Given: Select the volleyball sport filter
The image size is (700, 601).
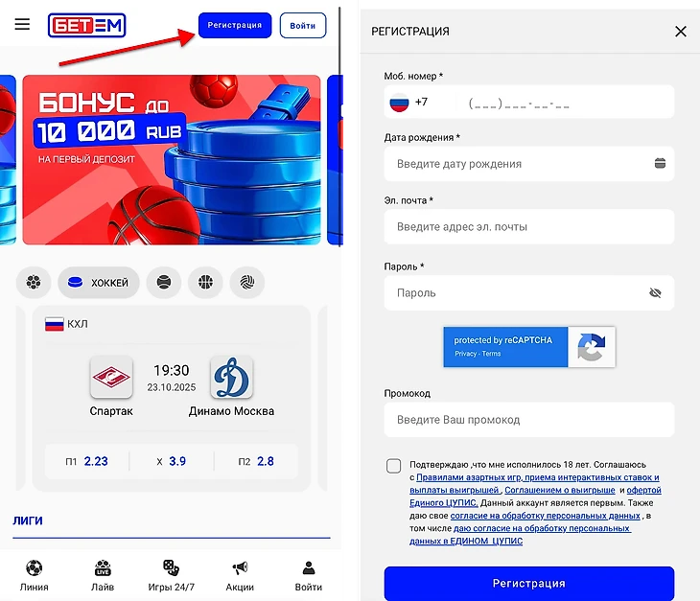Looking at the screenshot, I should point(246,282).
